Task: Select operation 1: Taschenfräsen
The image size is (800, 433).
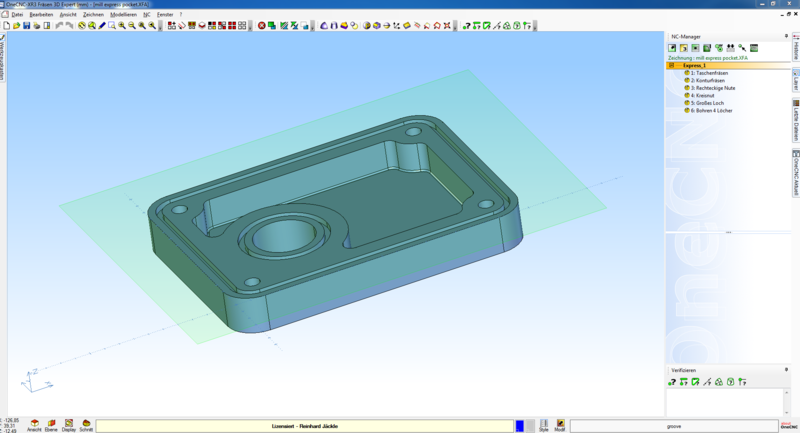Action: (712, 73)
